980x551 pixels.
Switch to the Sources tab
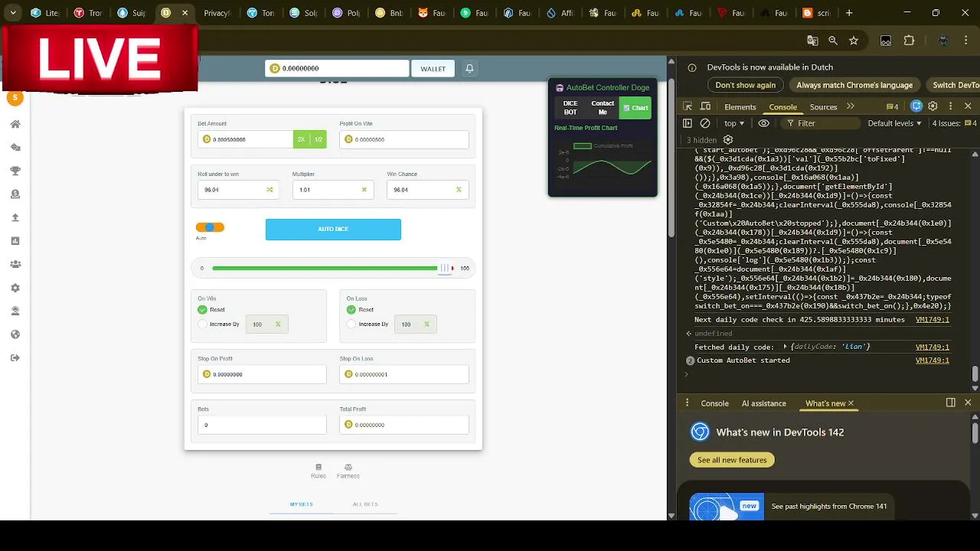[823, 106]
